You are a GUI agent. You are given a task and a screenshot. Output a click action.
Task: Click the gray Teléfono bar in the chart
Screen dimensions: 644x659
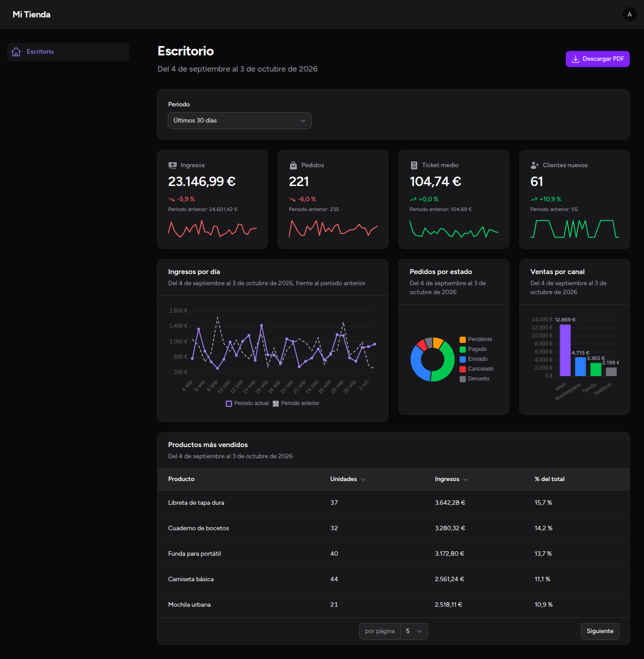611,372
